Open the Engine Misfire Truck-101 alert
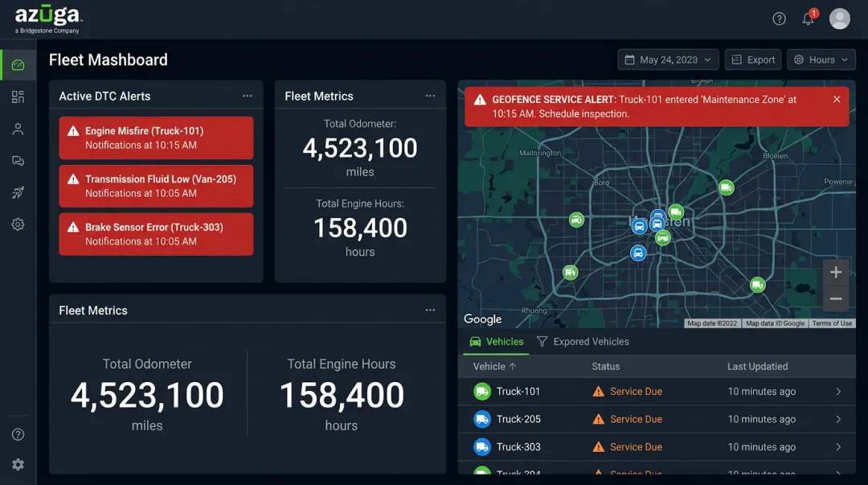 (156, 138)
